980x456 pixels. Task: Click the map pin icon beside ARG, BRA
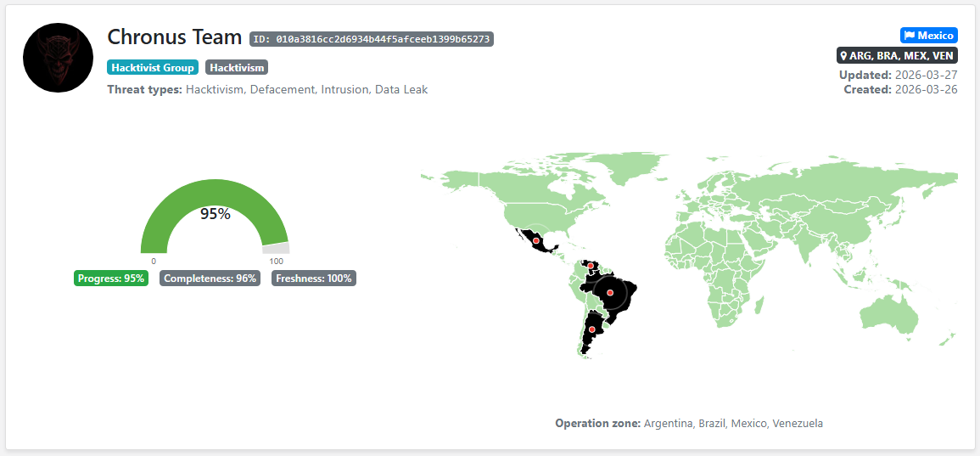[843, 56]
